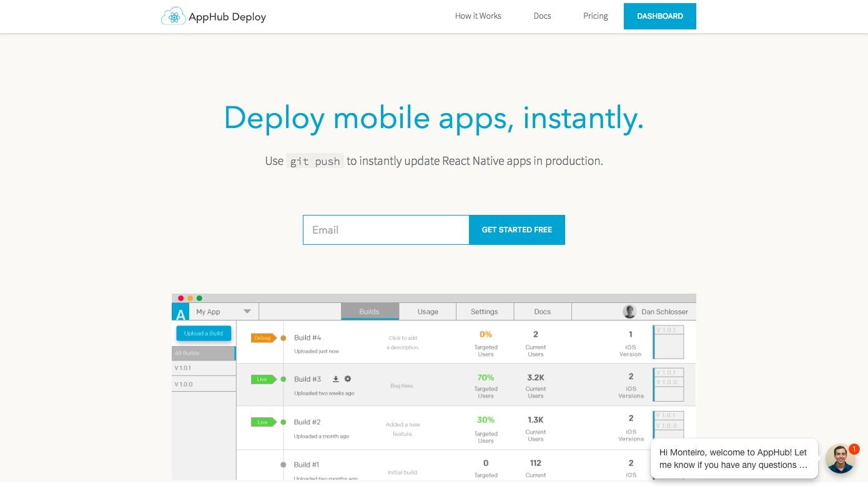Open Pricing in the top navigation
Viewport: 868px width, 486px height.
coord(595,16)
